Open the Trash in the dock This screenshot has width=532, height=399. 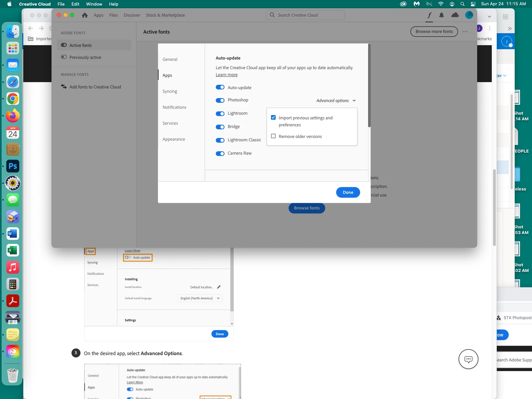coord(13,375)
